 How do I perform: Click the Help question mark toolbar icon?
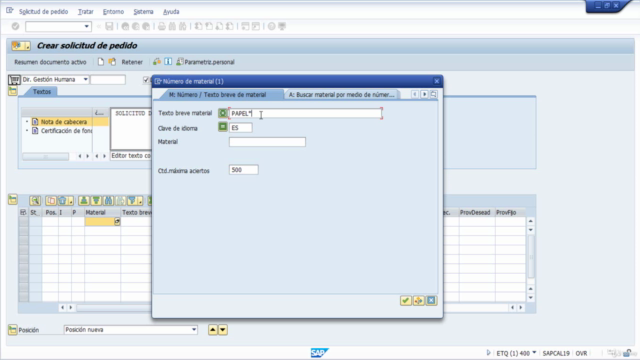coord(271,27)
